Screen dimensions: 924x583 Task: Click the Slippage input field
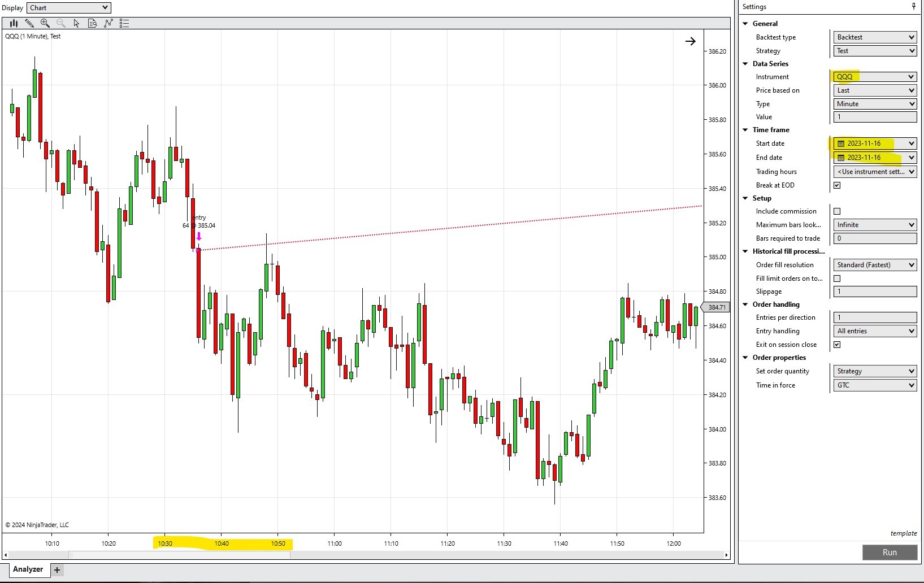[x=875, y=291]
